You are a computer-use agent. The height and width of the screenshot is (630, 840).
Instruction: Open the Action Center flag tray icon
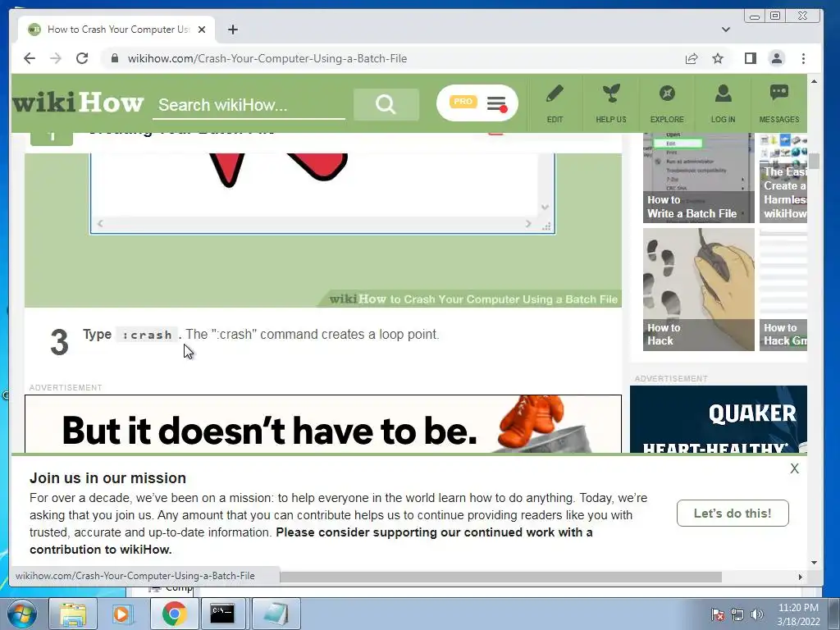(718, 614)
